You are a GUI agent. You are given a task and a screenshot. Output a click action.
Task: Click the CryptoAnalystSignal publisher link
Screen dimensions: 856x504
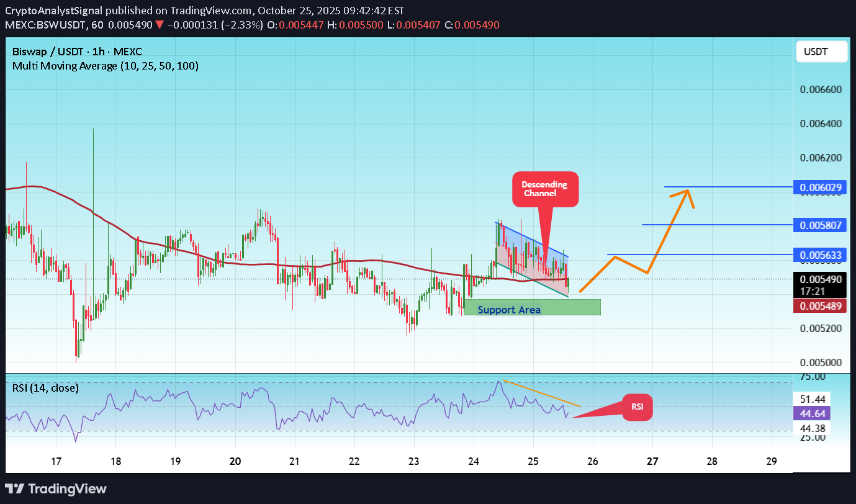click(53, 10)
